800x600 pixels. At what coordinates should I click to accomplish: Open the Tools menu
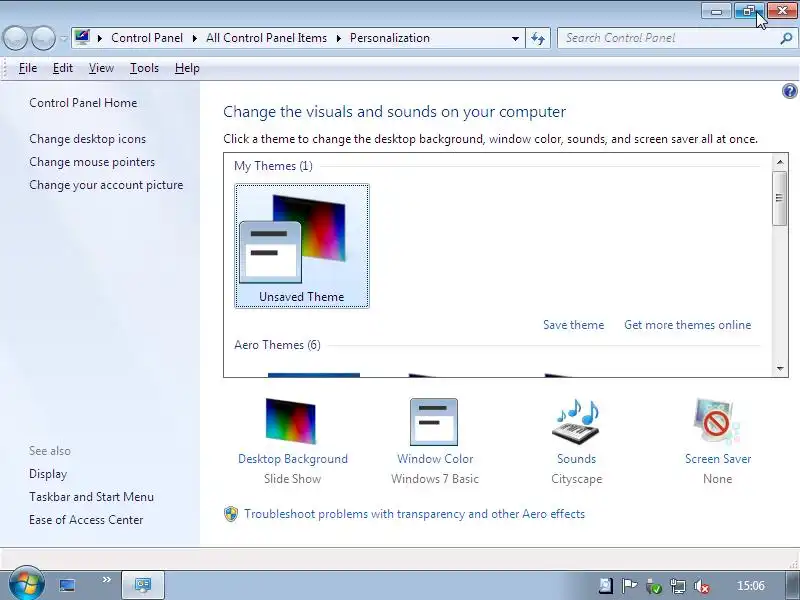click(x=144, y=68)
